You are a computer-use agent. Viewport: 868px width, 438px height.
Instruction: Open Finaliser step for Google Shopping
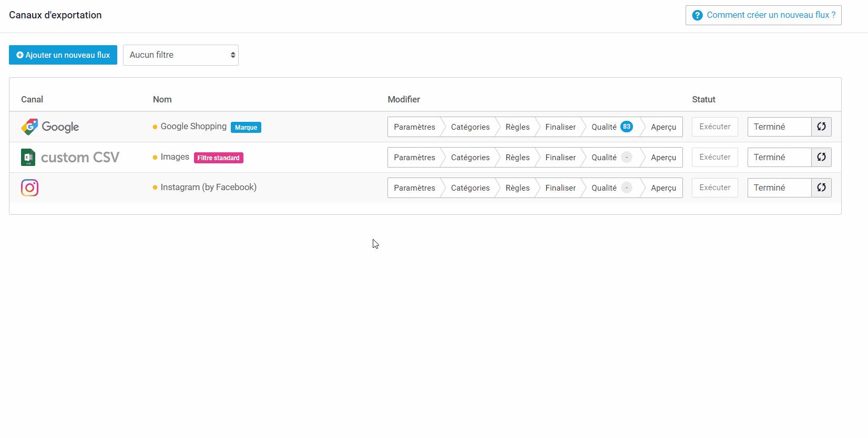(x=560, y=127)
